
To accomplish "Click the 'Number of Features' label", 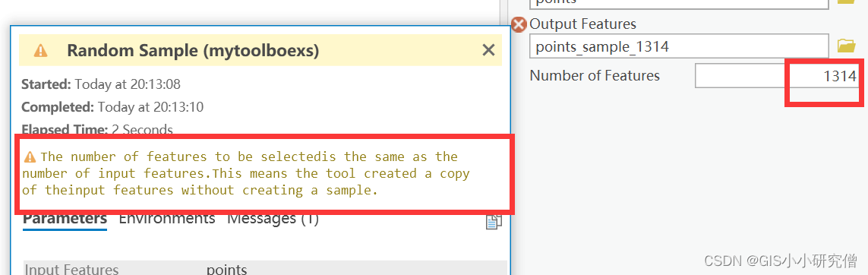I will point(595,75).
